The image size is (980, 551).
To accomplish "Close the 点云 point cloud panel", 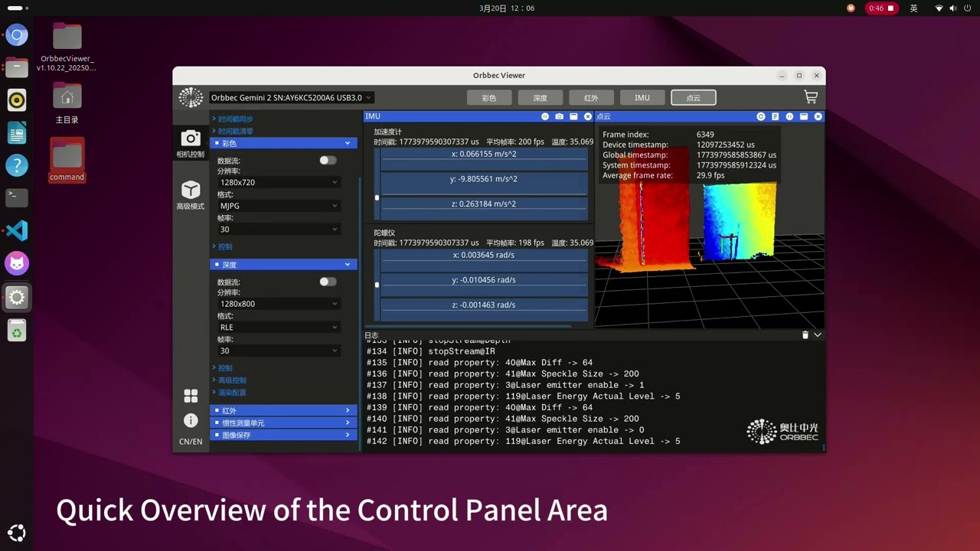I will click(x=818, y=116).
